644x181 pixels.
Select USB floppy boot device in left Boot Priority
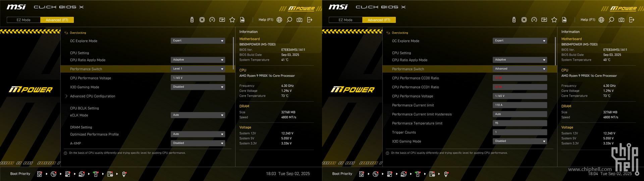[x=110, y=174]
